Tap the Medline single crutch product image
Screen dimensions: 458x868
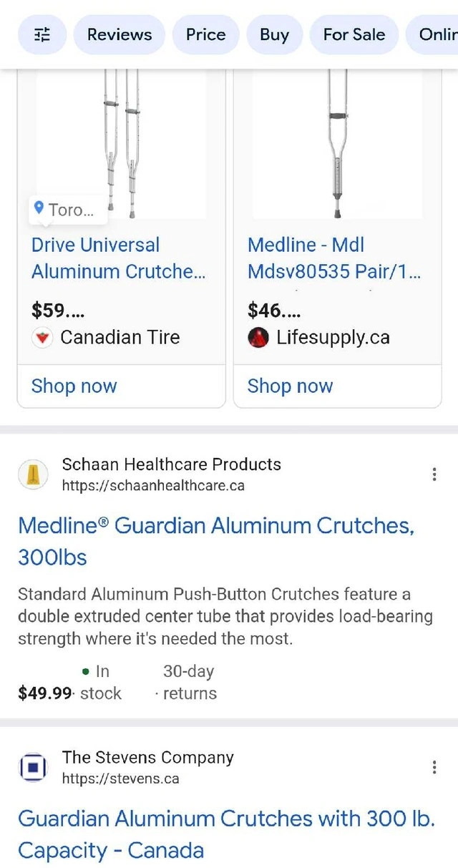338,143
